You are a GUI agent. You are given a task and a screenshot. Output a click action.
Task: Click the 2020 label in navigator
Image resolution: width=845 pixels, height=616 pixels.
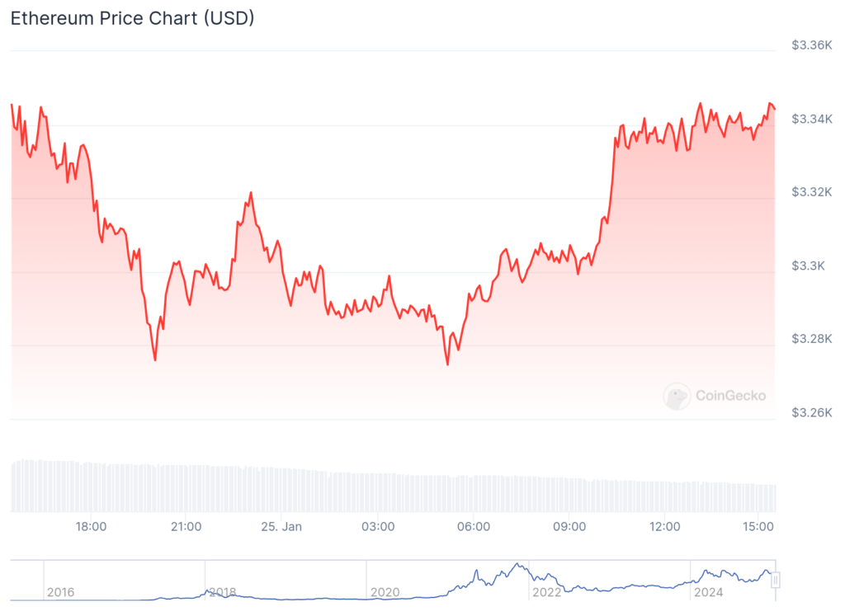click(385, 592)
